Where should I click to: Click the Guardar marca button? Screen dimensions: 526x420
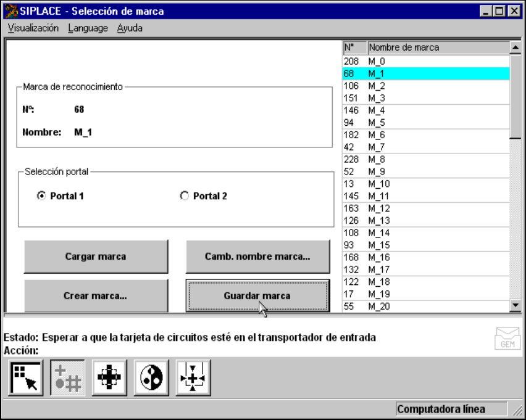pyautogui.click(x=257, y=295)
